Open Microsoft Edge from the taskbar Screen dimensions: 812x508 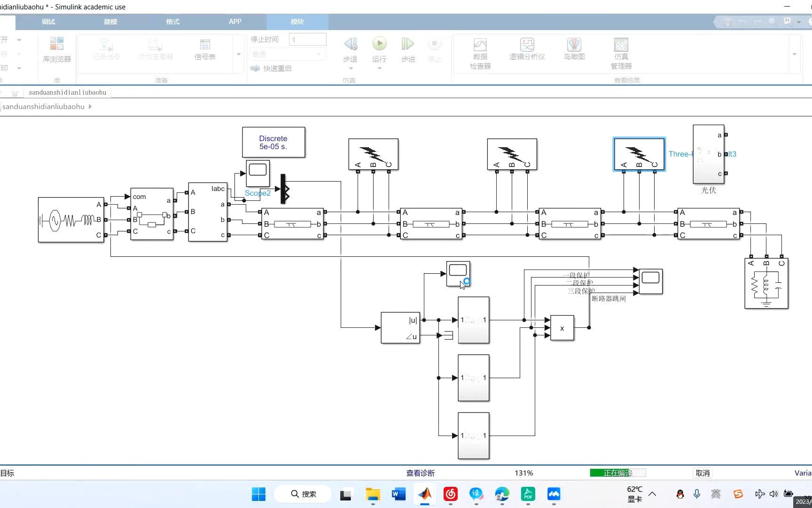(502, 494)
